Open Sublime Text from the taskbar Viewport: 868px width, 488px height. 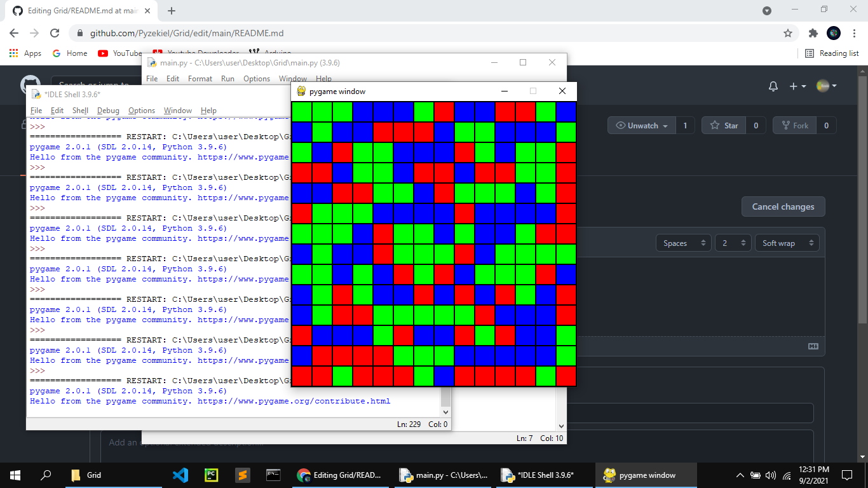tap(241, 475)
